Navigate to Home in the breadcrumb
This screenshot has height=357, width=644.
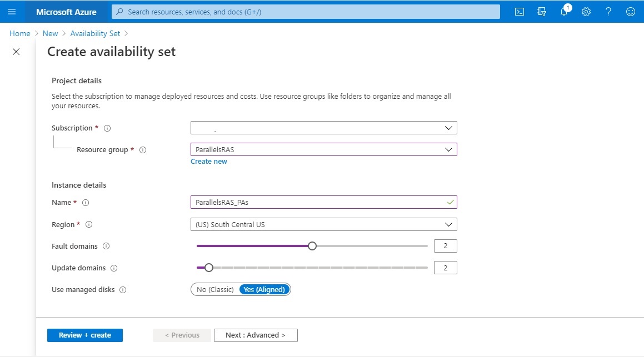(19, 33)
